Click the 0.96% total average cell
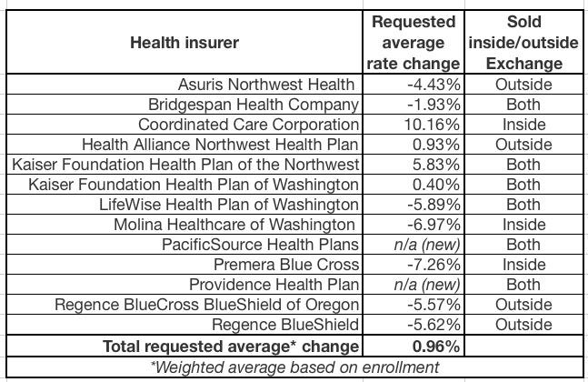This screenshot has width=588, height=382. click(434, 347)
